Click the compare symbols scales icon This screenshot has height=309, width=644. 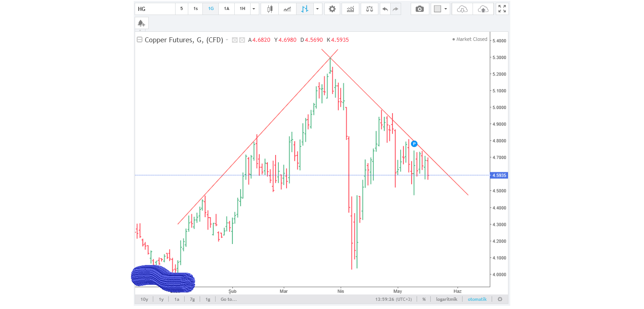coord(369,9)
